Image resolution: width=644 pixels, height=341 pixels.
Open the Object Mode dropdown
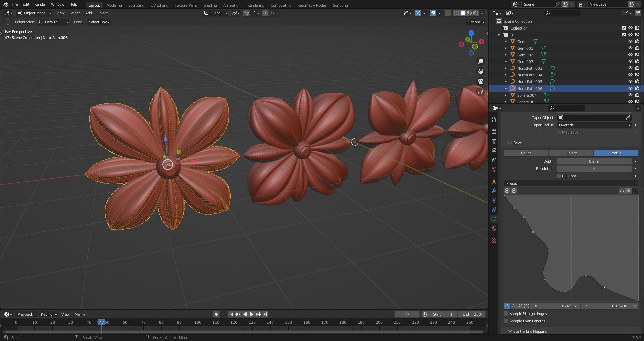pyautogui.click(x=34, y=13)
